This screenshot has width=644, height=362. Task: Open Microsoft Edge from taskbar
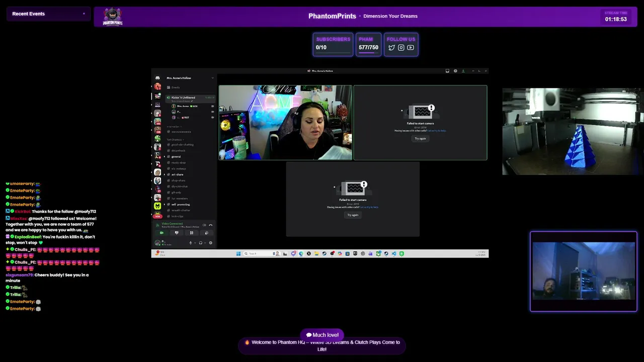[301, 253]
